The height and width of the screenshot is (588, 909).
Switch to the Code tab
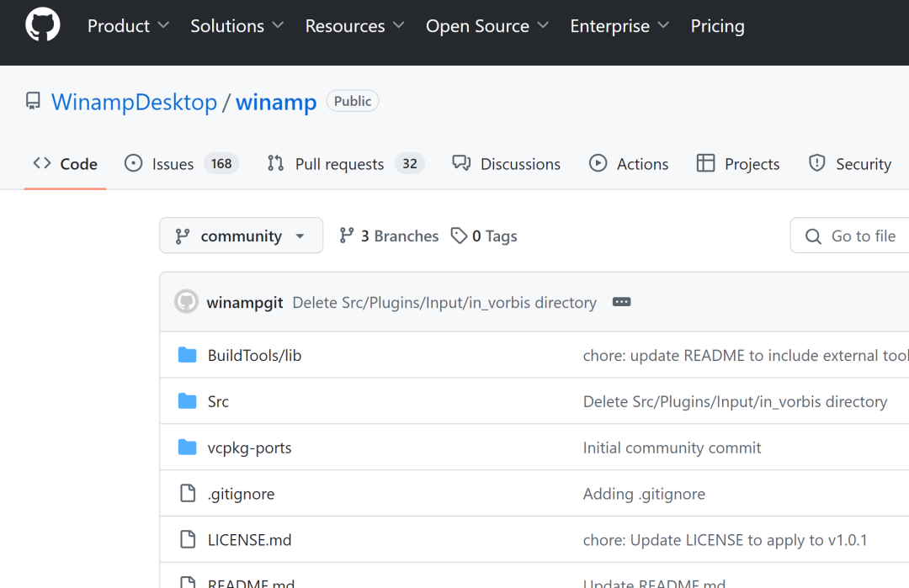point(65,164)
